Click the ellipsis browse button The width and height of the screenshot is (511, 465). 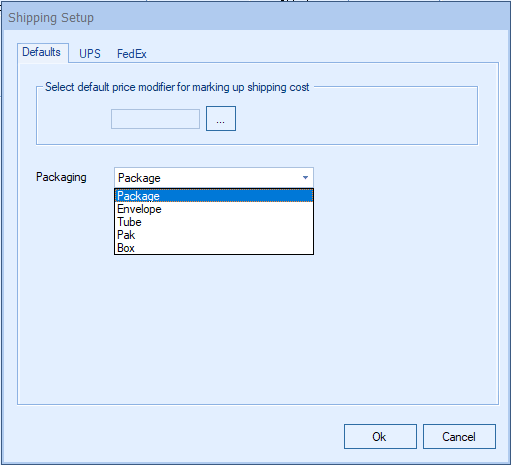pyautogui.click(x=221, y=119)
